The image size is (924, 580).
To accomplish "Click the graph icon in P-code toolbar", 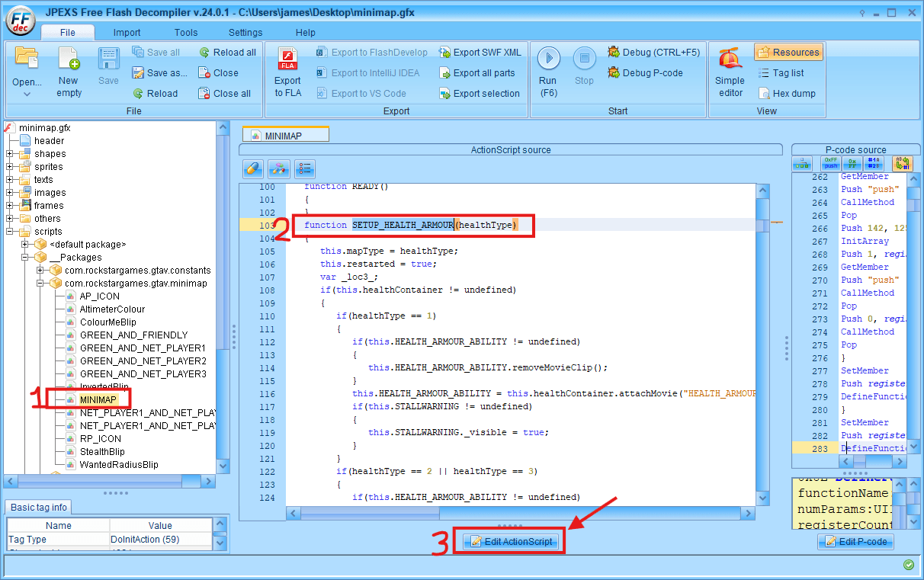I will click(x=802, y=164).
